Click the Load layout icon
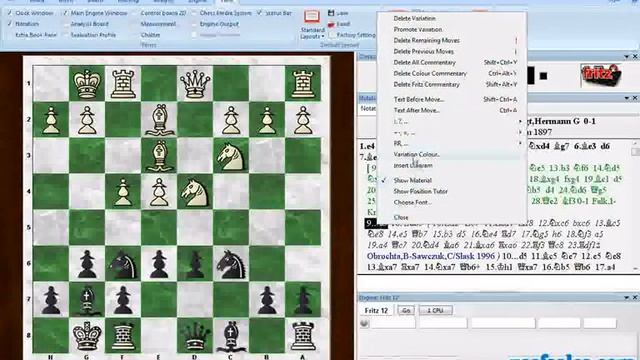This screenshot has width=640, height=360. pyautogui.click(x=331, y=24)
